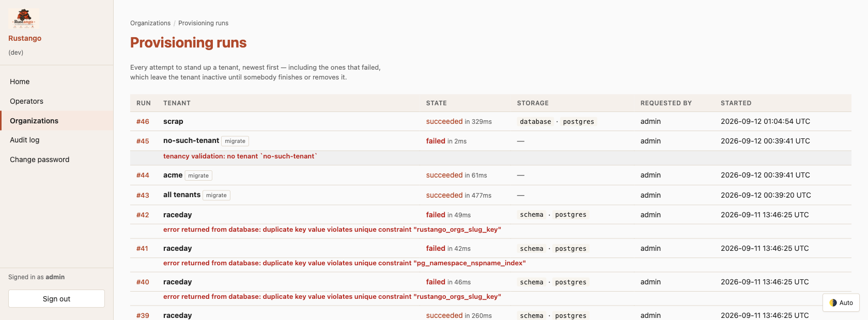
Task: Click the Provisioning runs breadcrumb
Action: coord(203,23)
